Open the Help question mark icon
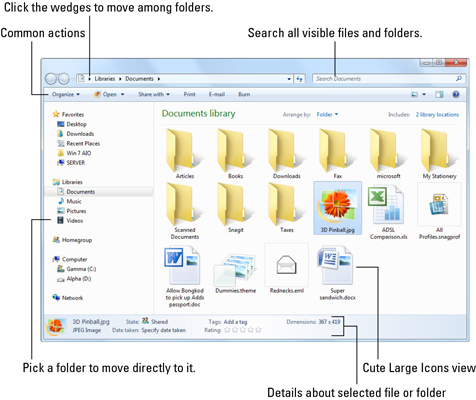The height and width of the screenshot is (400, 476). click(456, 95)
